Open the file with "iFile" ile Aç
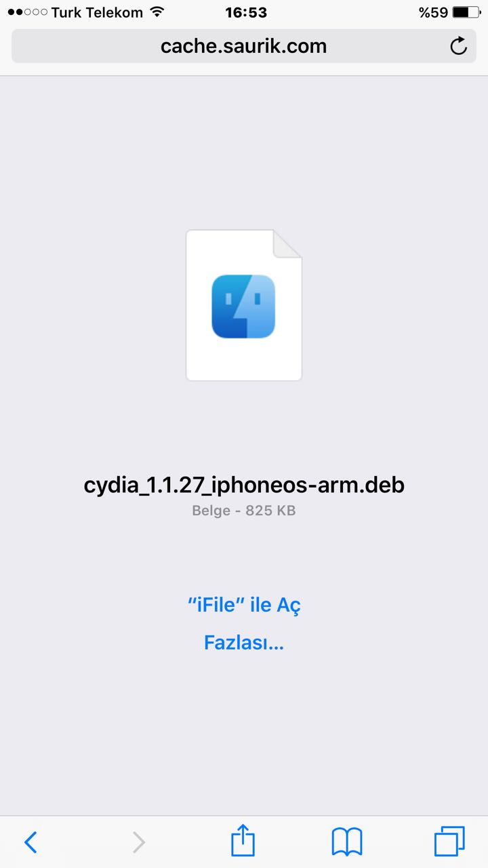488x868 pixels. [x=244, y=604]
